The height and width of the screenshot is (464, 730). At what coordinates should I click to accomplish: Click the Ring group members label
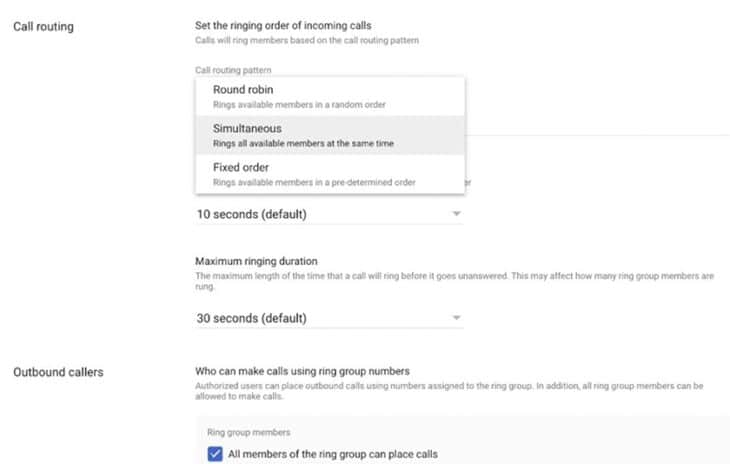[x=250, y=433]
